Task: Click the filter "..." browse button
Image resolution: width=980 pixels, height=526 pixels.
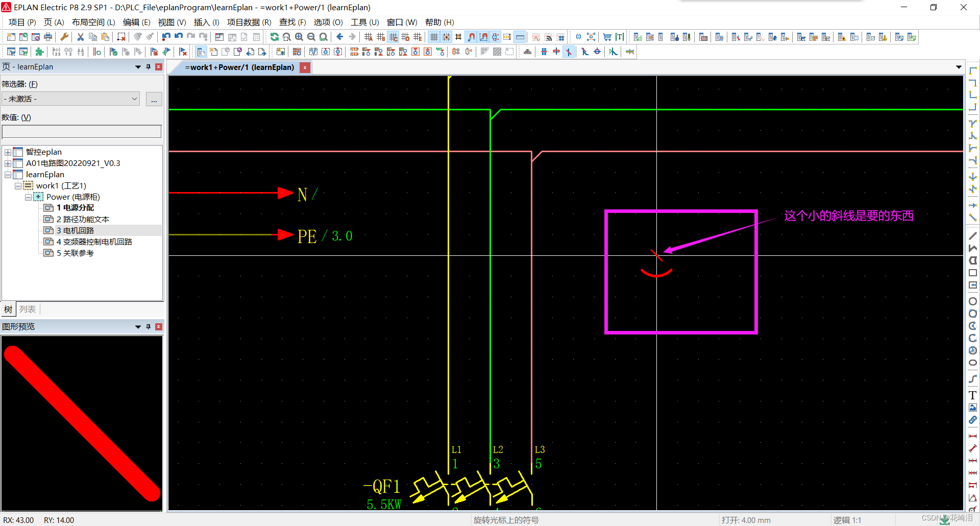Action: click(x=154, y=99)
